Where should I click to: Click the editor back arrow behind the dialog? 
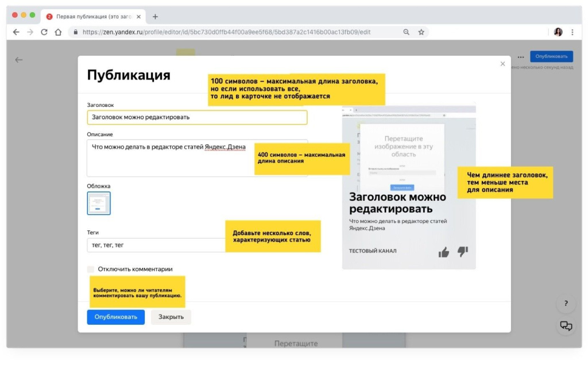19,60
